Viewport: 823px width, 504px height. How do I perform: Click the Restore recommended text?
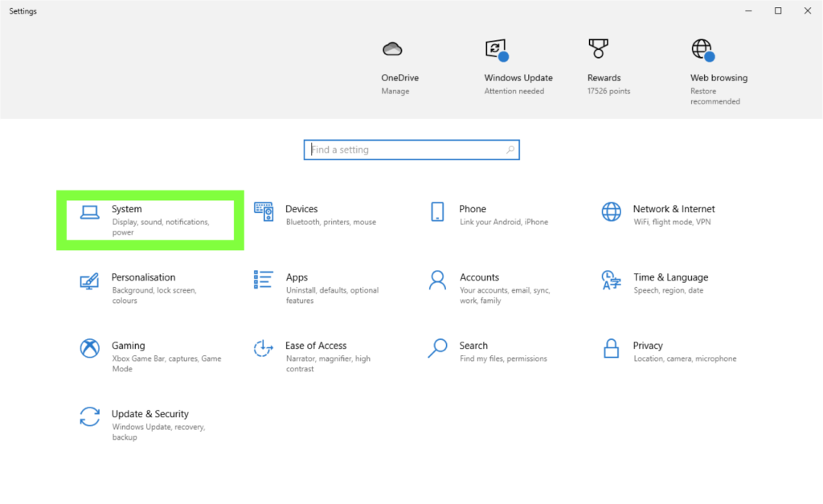[x=714, y=96]
